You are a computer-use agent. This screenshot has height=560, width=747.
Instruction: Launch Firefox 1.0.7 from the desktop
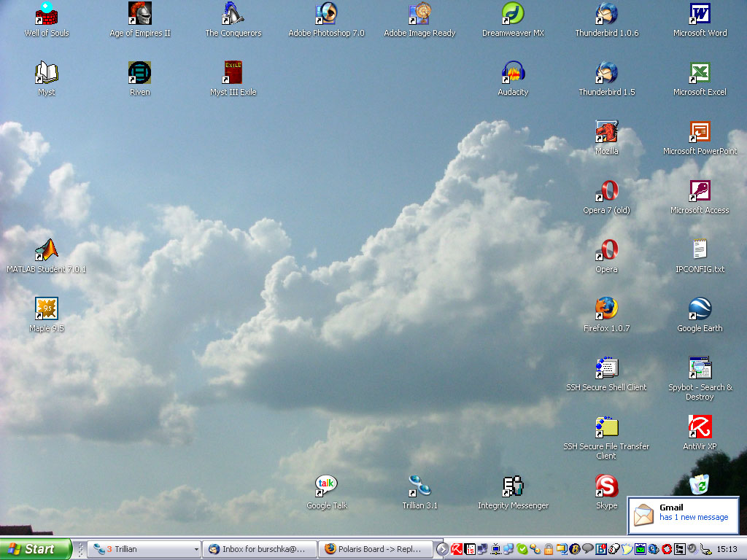click(x=606, y=309)
